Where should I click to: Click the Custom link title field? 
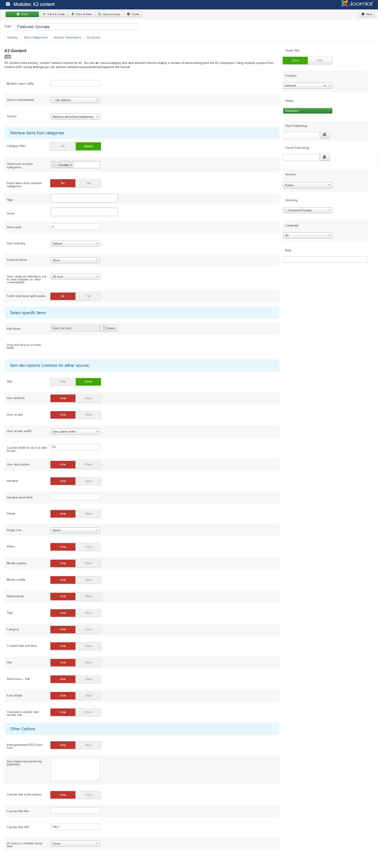click(75, 811)
